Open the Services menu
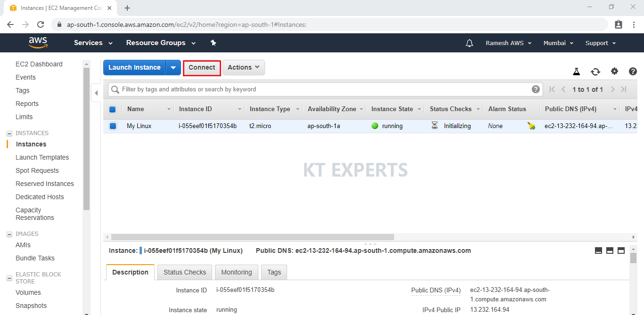Screen dimensions: 644x315 [93, 43]
